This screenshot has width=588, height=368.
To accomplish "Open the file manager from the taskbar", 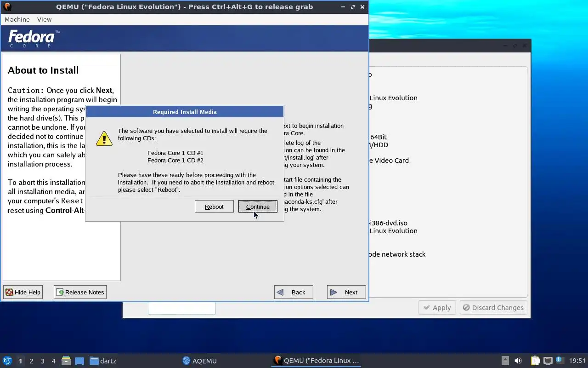I will click(66, 361).
